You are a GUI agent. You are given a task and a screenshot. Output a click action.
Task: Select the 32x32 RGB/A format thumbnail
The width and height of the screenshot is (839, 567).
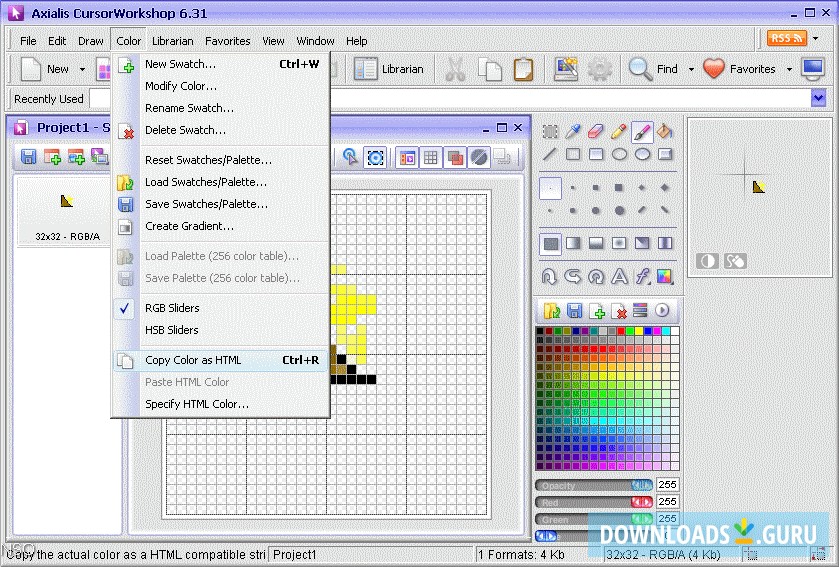pyautogui.click(x=67, y=212)
